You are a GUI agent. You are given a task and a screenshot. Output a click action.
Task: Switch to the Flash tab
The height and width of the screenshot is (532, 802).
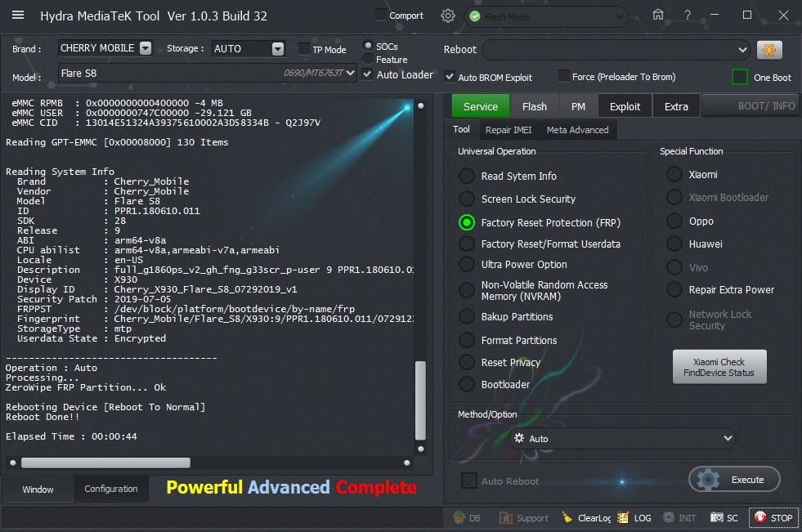[535, 106]
